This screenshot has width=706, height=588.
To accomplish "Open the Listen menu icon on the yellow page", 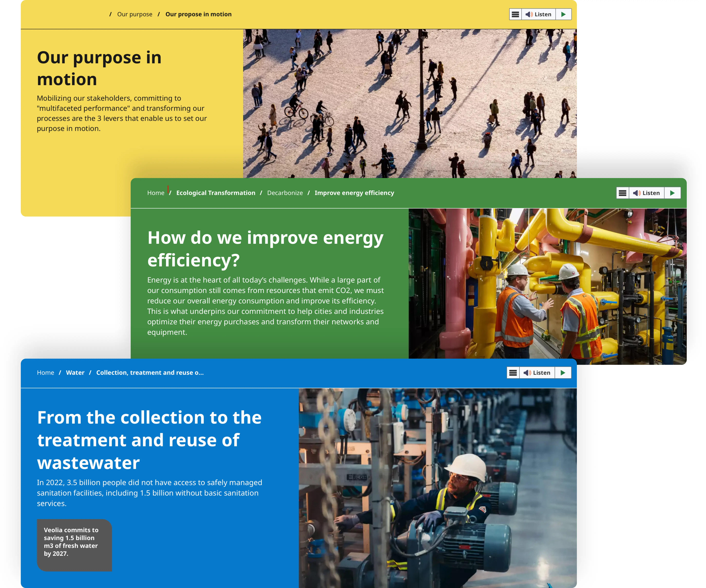I will pos(515,14).
